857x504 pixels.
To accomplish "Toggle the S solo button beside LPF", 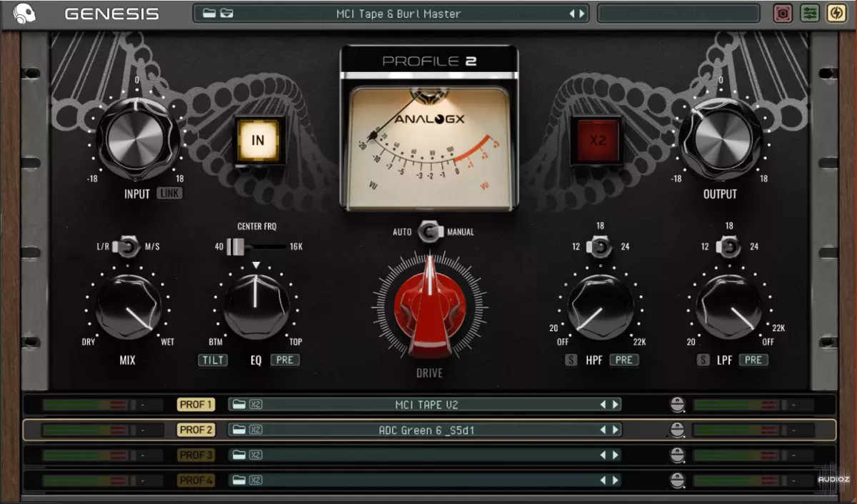I will [703, 360].
